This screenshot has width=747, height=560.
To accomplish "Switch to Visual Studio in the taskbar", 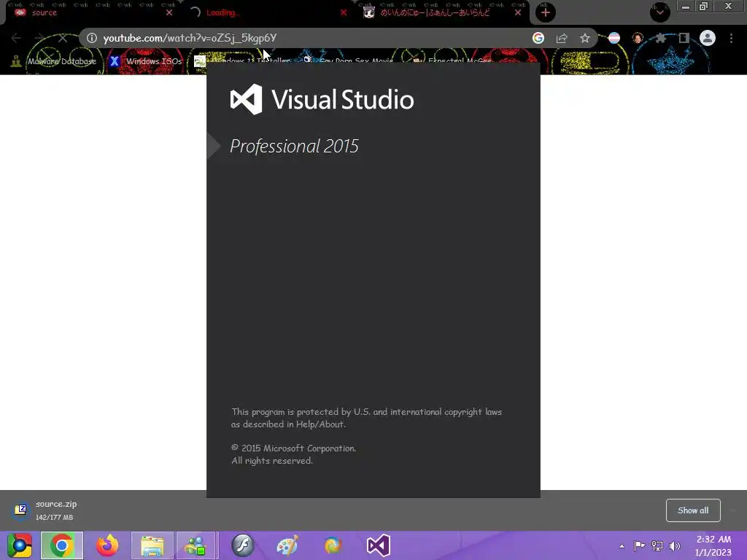I will 379,545.
